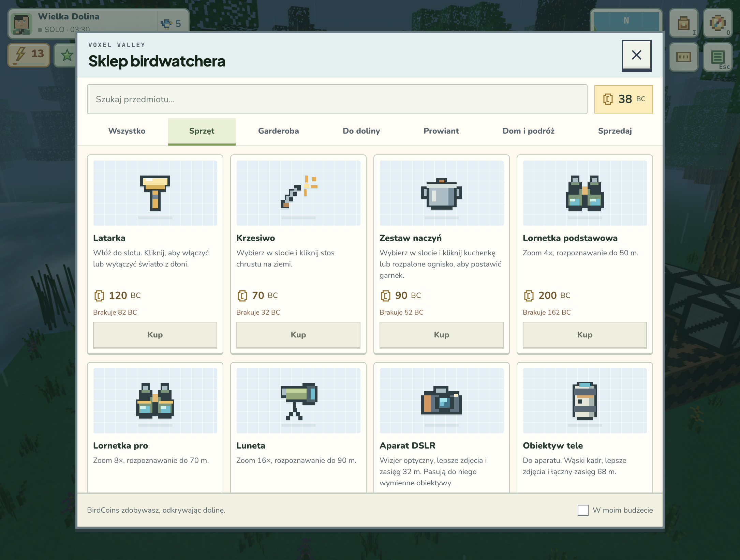Screen dimensions: 740x560
Task: Click the chat box HUD icon
Action: pyautogui.click(x=684, y=57)
